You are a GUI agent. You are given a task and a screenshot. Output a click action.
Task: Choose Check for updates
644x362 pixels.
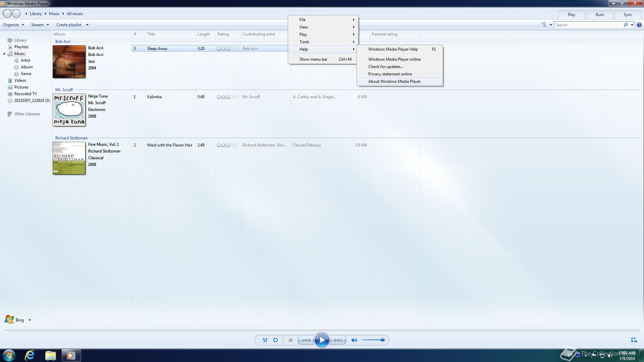[400, 67]
